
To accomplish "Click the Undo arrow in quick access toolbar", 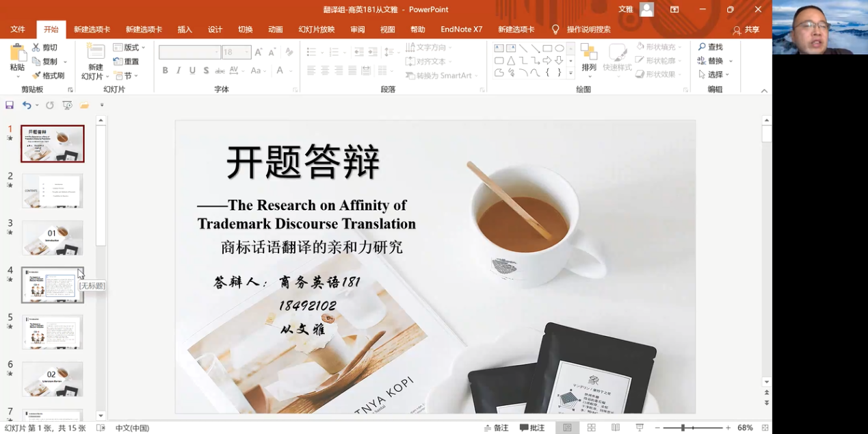I will tap(27, 105).
